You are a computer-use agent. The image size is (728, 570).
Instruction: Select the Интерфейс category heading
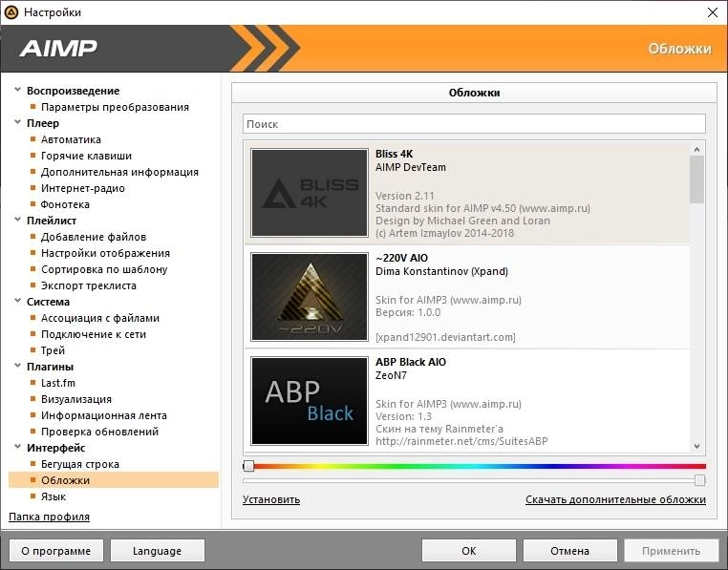point(55,449)
